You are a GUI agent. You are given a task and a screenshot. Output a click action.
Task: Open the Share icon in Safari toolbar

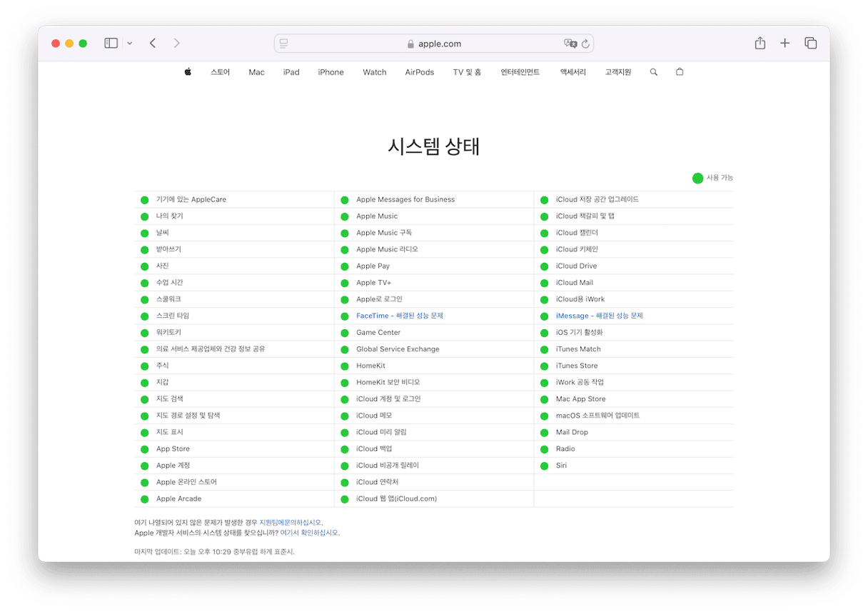coord(760,43)
